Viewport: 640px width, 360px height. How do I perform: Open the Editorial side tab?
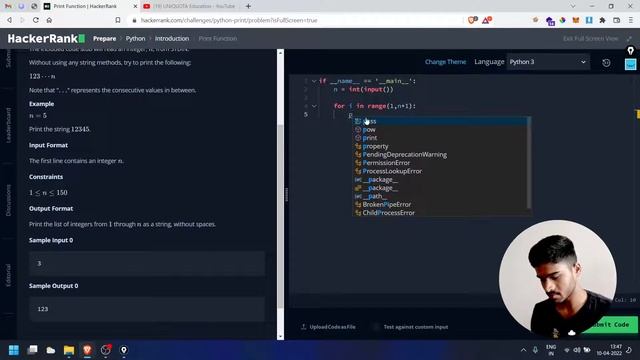[x=8, y=276]
